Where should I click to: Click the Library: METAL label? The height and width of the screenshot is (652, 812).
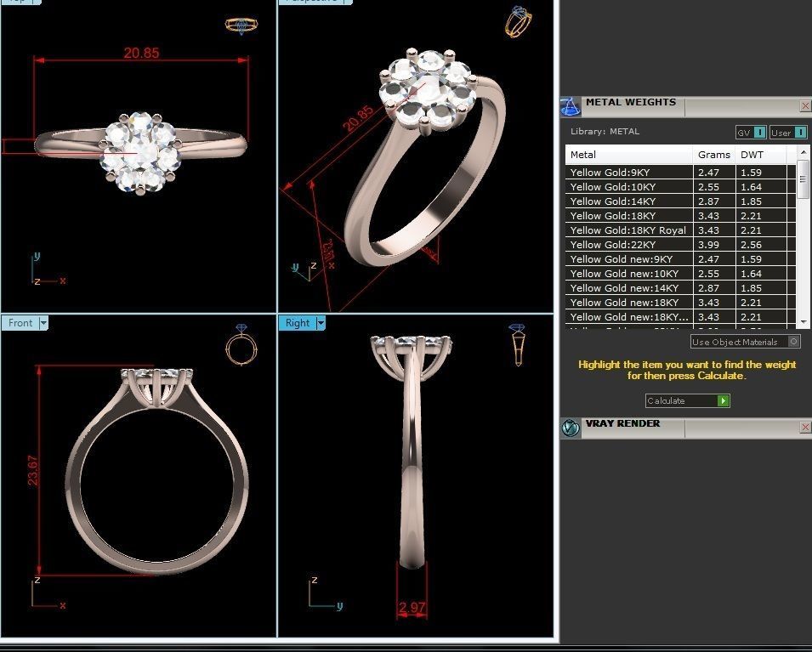605,132
